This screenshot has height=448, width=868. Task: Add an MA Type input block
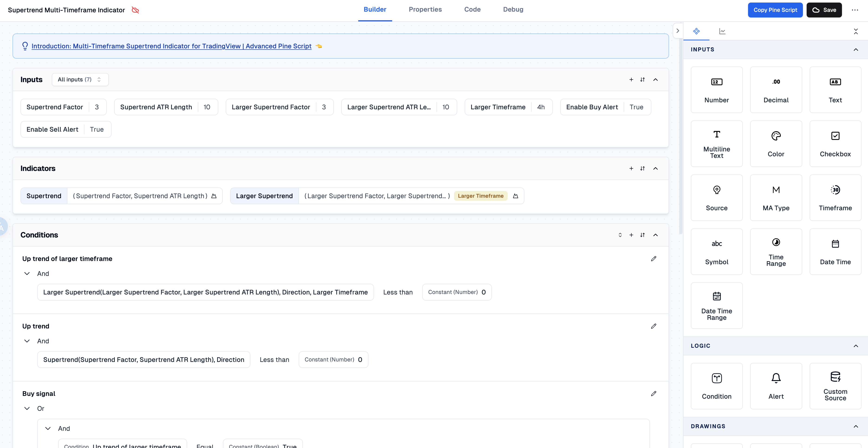pyautogui.click(x=776, y=197)
